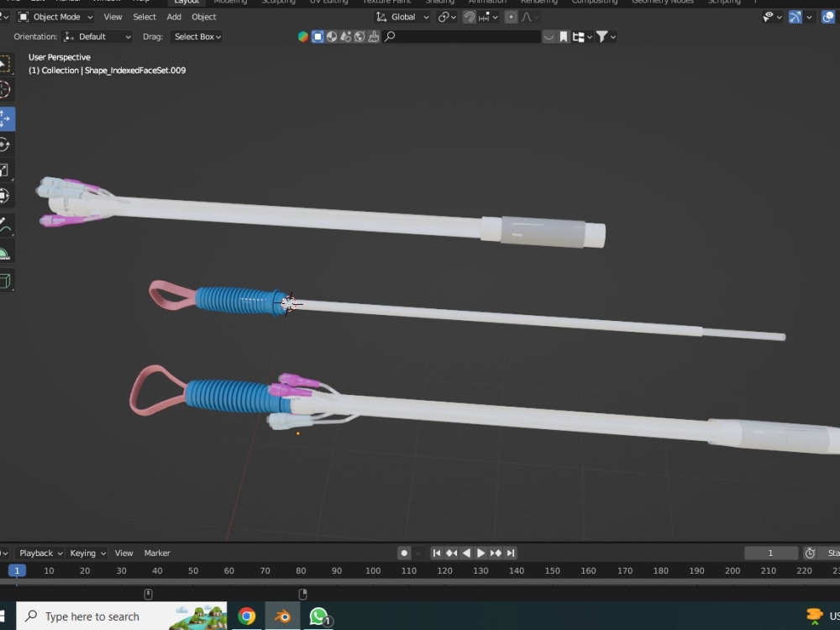This screenshot has height=630, width=840.
Task: Open WhatsApp from the taskbar
Action: [319, 616]
